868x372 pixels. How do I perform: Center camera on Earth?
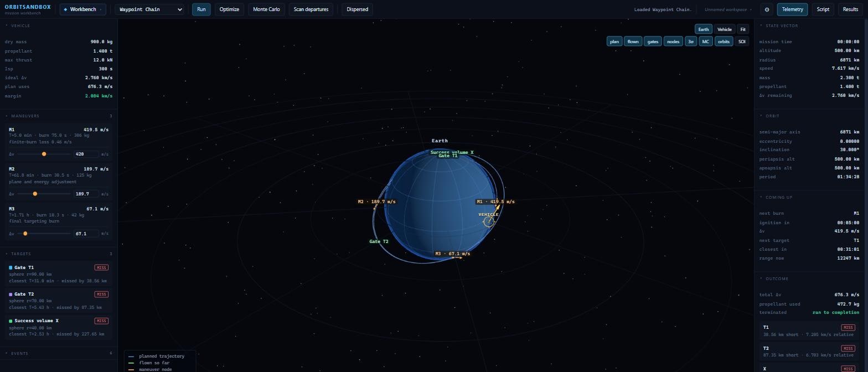coord(703,29)
